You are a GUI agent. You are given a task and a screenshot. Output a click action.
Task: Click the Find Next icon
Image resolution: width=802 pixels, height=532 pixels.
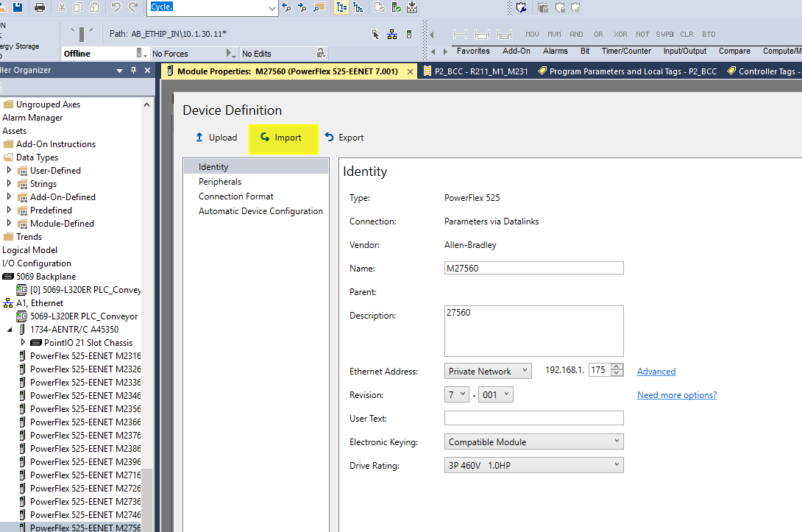point(302,7)
